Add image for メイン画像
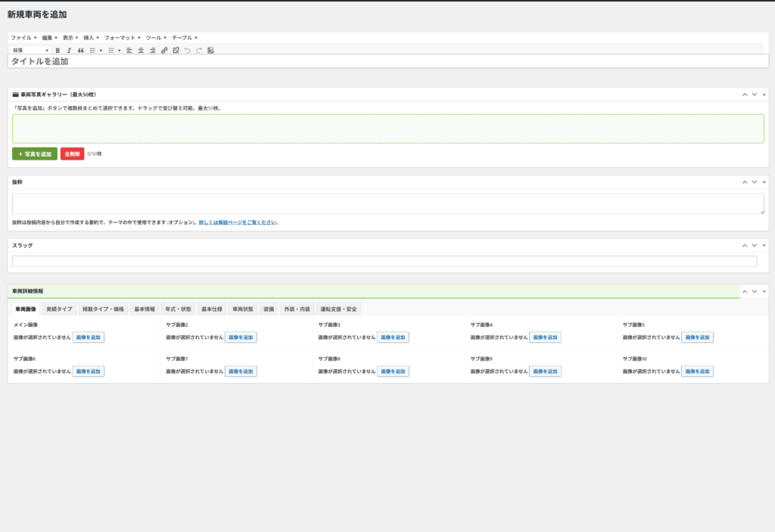 tap(88, 338)
